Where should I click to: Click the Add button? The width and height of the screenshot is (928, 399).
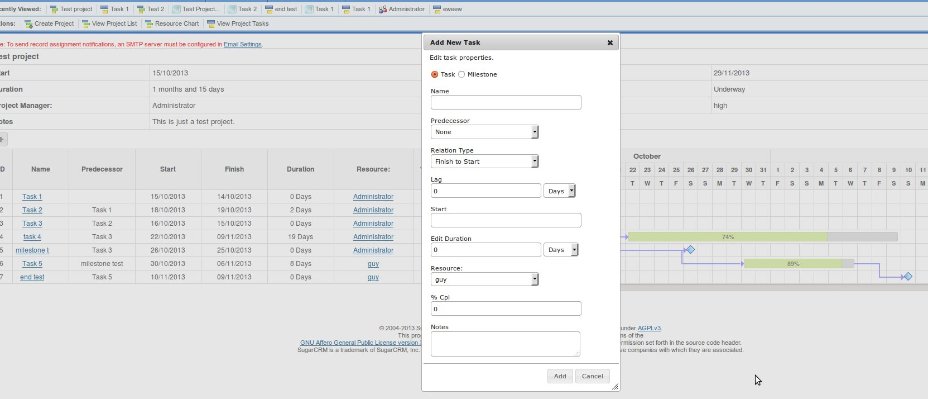560,376
